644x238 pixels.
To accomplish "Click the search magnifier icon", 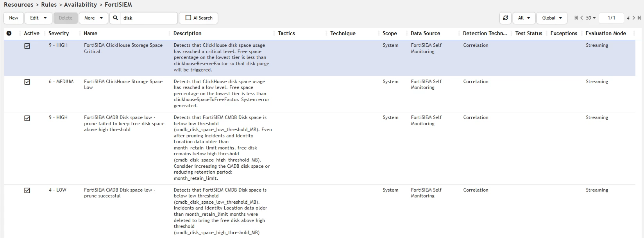I will click(x=115, y=18).
